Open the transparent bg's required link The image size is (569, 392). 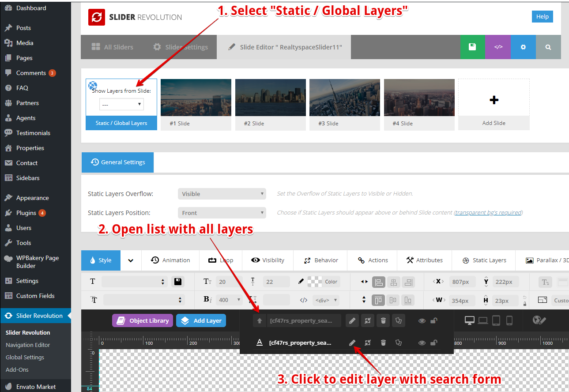pyautogui.click(x=488, y=213)
